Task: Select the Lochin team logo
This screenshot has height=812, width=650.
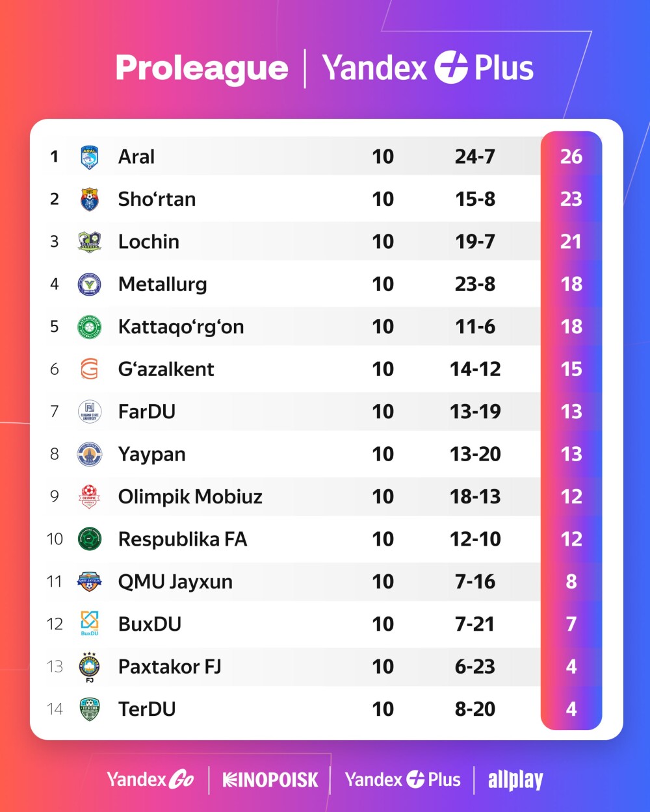Action: tap(90, 242)
